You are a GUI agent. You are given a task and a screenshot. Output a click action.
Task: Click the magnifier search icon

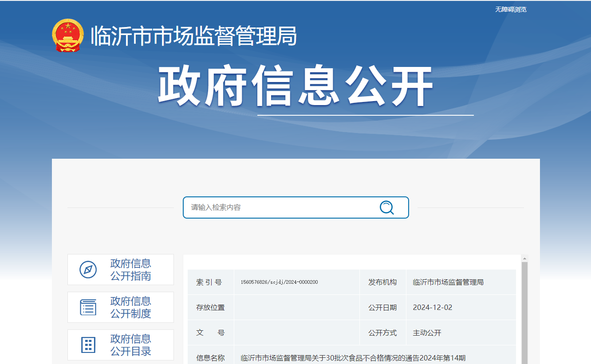[387, 207]
